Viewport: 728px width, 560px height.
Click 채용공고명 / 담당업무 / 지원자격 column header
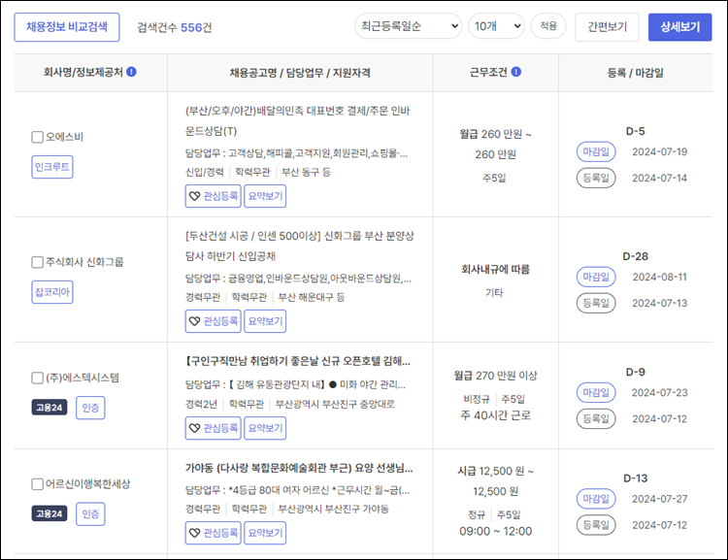[300, 73]
